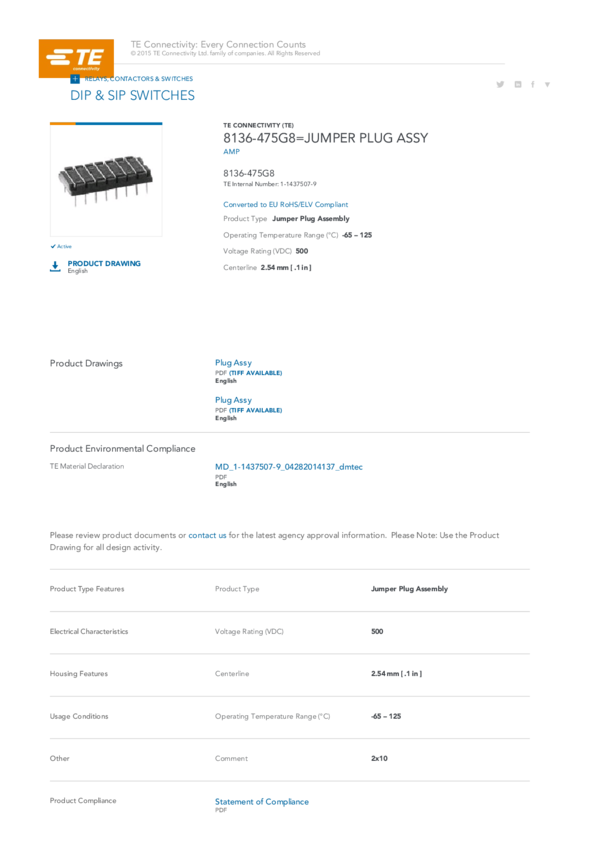Share via the LinkedIn icon

[x=518, y=84]
